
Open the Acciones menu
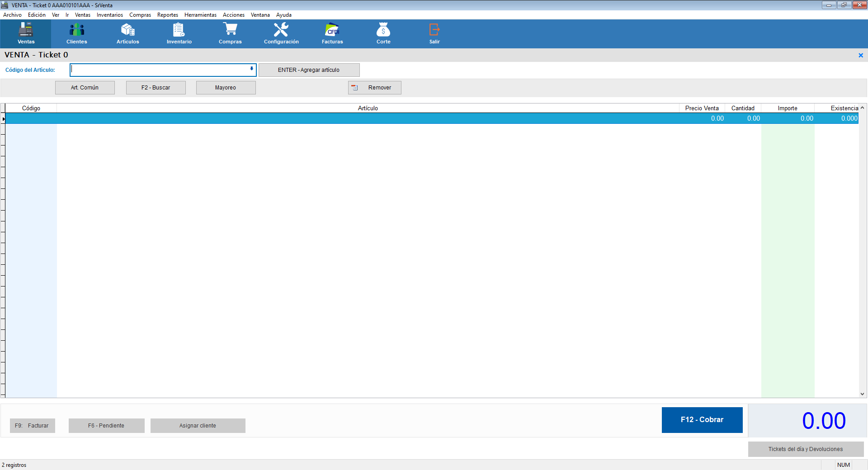(x=234, y=15)
